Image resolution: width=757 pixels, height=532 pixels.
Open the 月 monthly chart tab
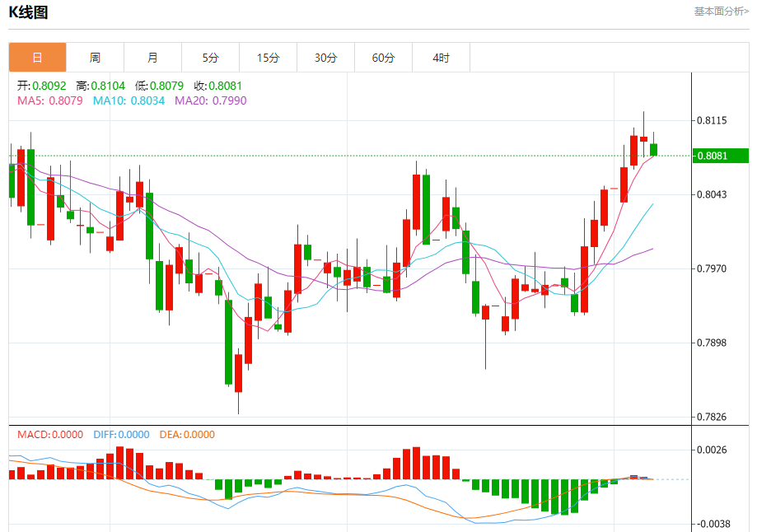152,58
